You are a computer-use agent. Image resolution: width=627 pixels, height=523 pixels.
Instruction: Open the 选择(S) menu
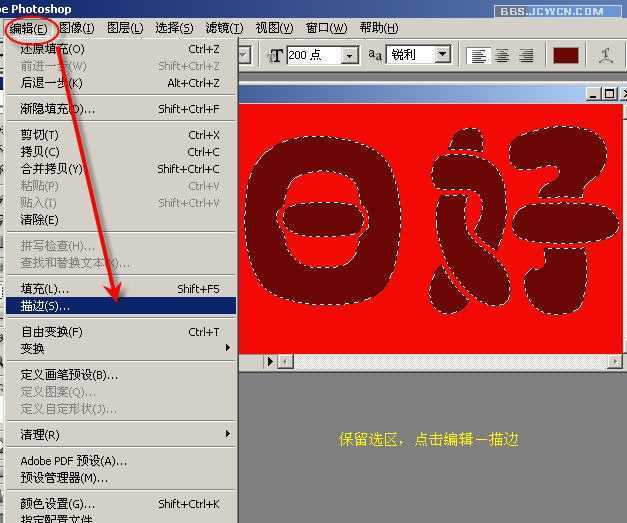click(174, 28)
